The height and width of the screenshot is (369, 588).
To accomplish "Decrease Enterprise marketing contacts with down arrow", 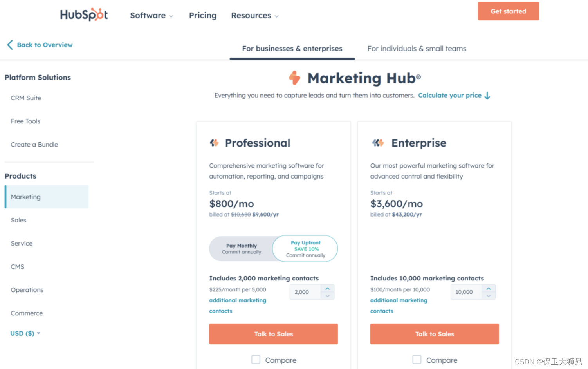I will [489, 296].
